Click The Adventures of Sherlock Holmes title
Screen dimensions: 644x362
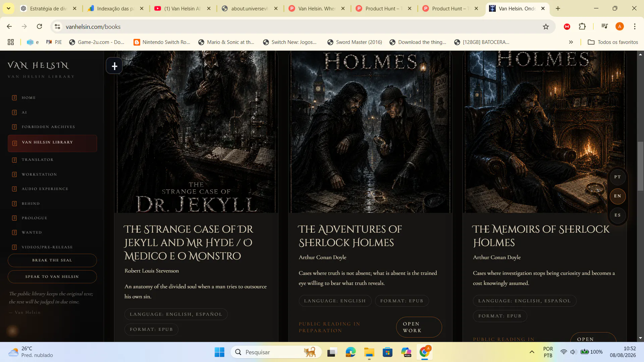[350, 236]
